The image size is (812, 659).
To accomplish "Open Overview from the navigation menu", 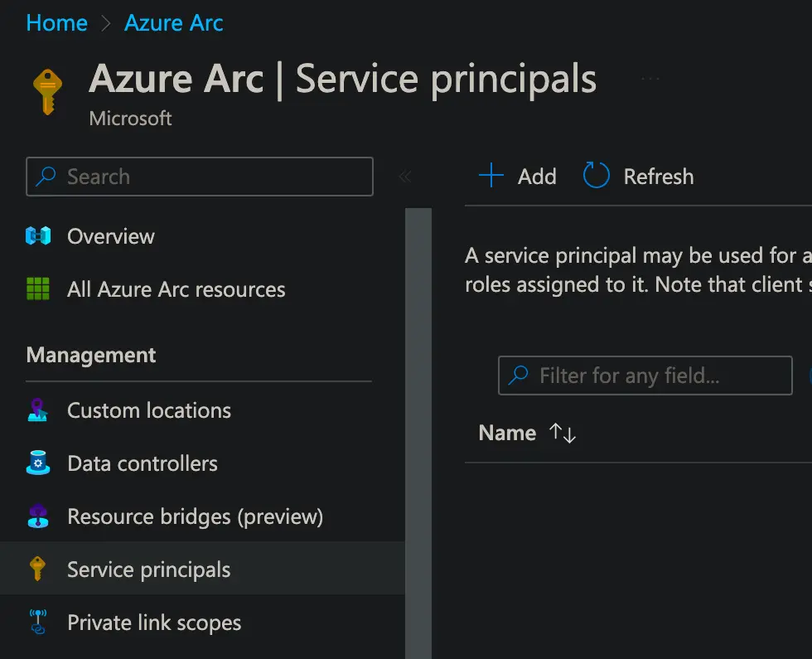I will 110,236.
